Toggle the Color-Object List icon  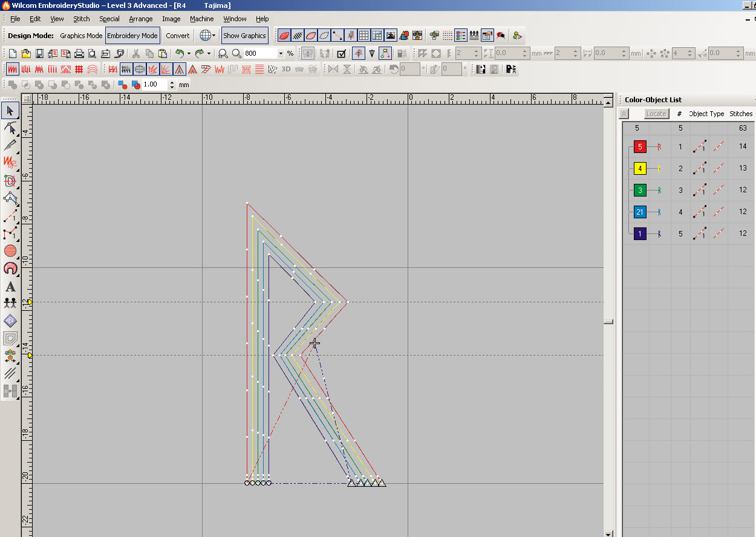[461, 36]
